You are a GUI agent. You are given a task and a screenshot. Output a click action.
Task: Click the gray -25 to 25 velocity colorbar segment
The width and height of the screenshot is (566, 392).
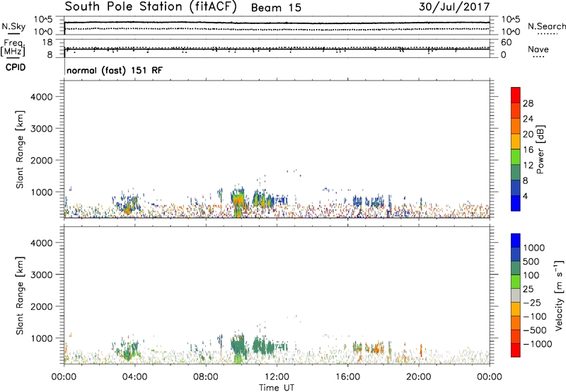coord(516,296)
